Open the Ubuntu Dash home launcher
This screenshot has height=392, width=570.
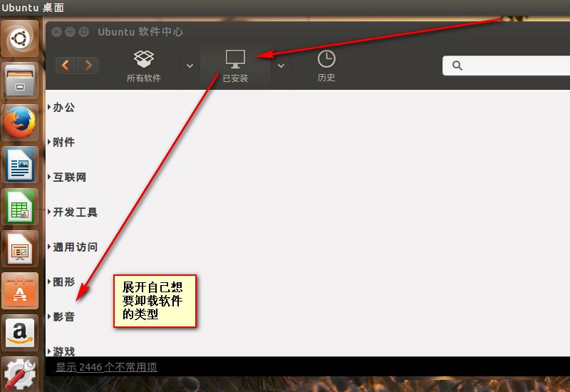[20, 38]
